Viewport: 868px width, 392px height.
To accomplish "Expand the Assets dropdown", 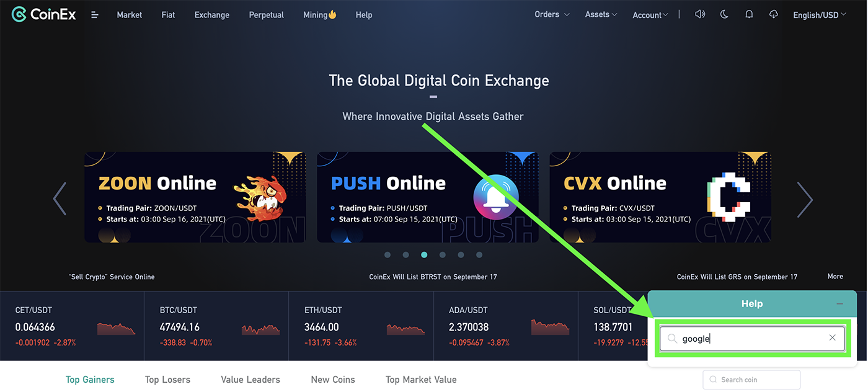I will tap(601, 14).
